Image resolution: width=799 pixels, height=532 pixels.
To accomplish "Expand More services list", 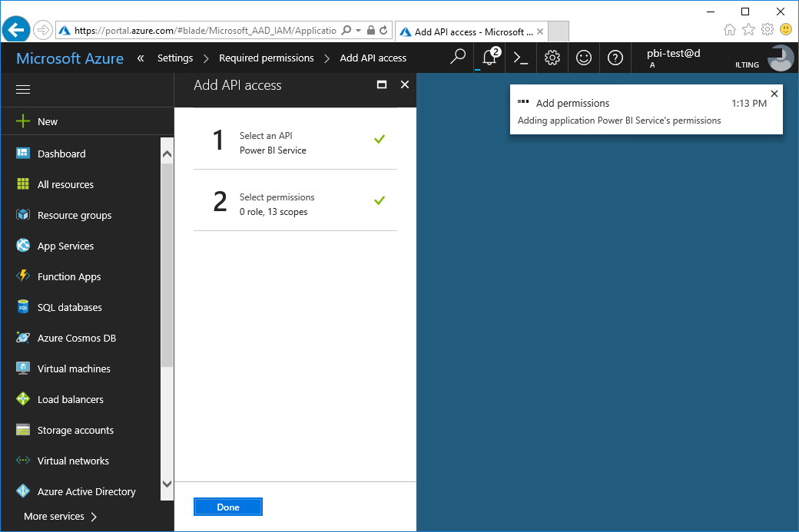I will tap(60, 516).
